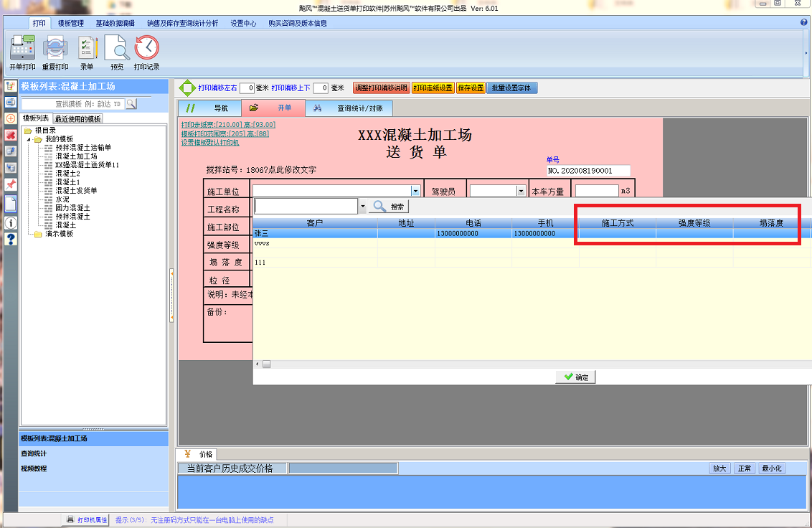
Task: Click the 重复打印 reprint icon
Action: 55,49
